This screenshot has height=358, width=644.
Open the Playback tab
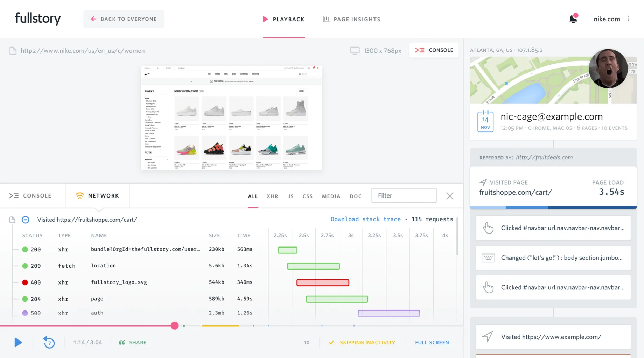pyautogui.click(x=284, y=19)
